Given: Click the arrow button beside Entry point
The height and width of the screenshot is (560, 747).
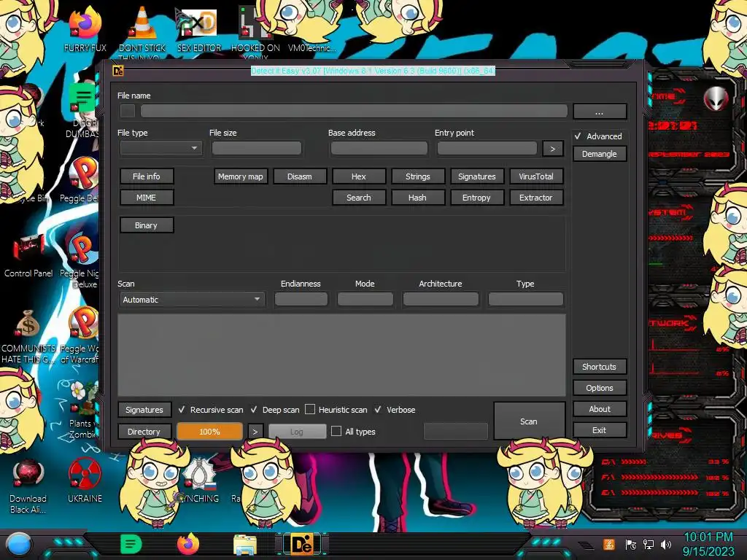Looking at the screenshot, I should tap(553, 149).
